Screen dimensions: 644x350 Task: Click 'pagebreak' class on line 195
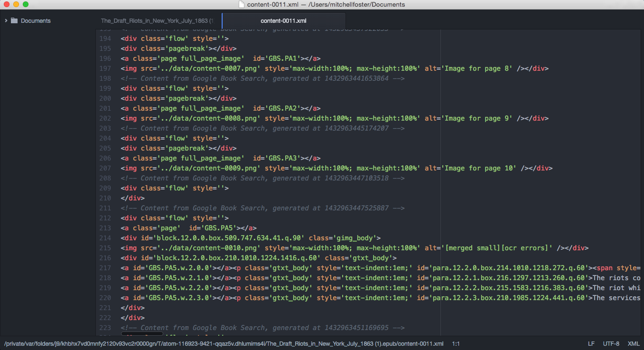pos(187,48)
